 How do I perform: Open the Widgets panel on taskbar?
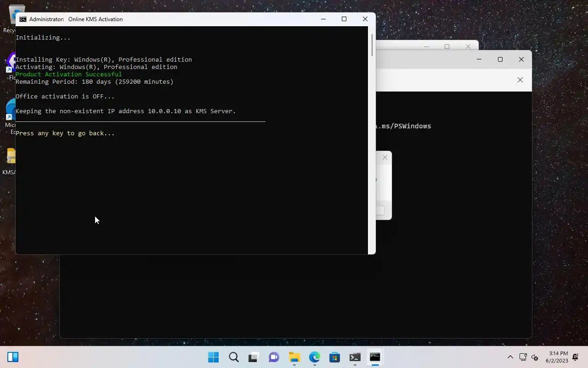pyautogui.click(x=13, y=357)
